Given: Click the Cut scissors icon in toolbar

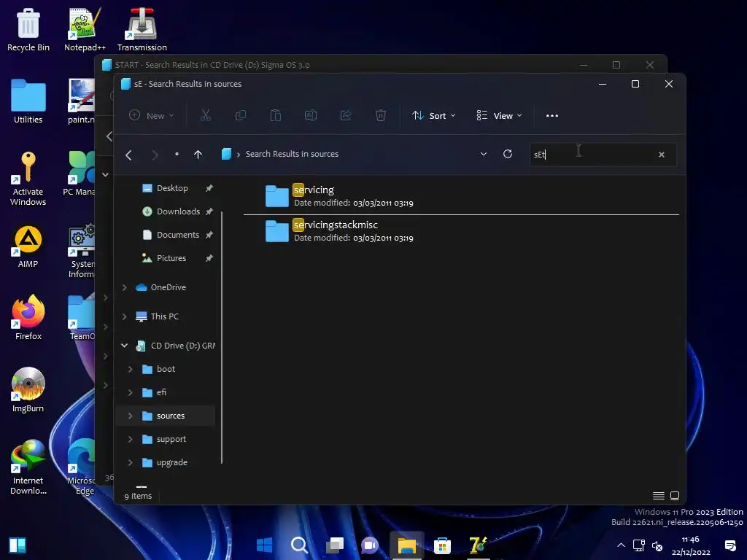Looking at the screenshot, I should 205,115.
